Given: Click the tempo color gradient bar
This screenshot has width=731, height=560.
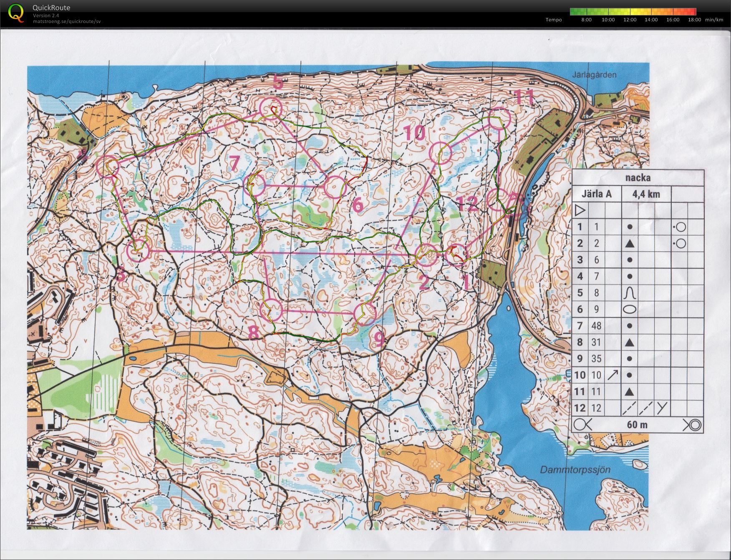Looking at the screenshot, I should (633, 12).
